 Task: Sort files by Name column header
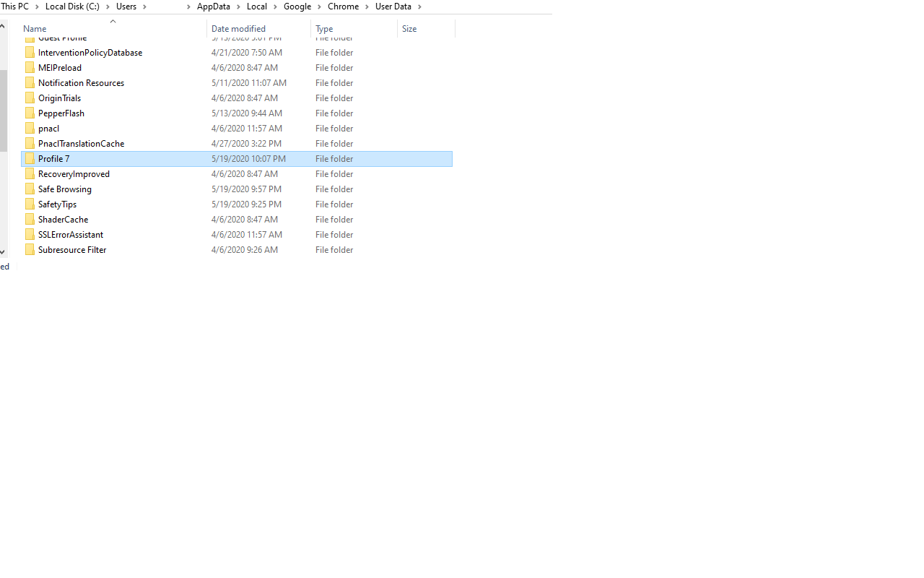click(x=35, y=29)
